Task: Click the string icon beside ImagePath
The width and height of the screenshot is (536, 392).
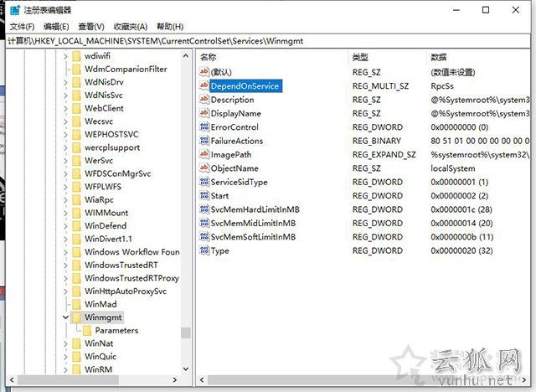Action: pyautogui.click(x=204, y=154)
